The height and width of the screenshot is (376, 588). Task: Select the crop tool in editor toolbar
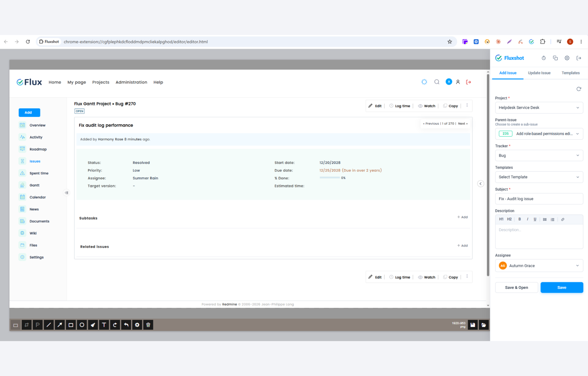pyautogui.click(x=27, y=325)
